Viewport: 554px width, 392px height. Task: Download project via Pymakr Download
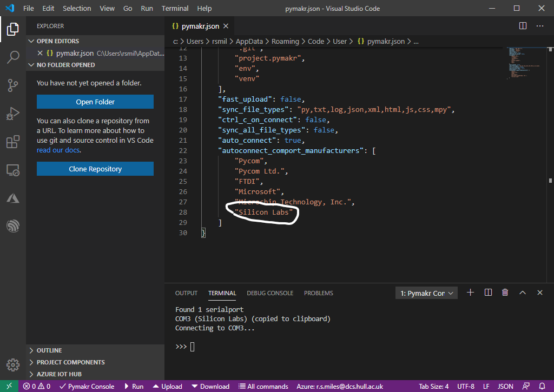click(x=210, y=387)
